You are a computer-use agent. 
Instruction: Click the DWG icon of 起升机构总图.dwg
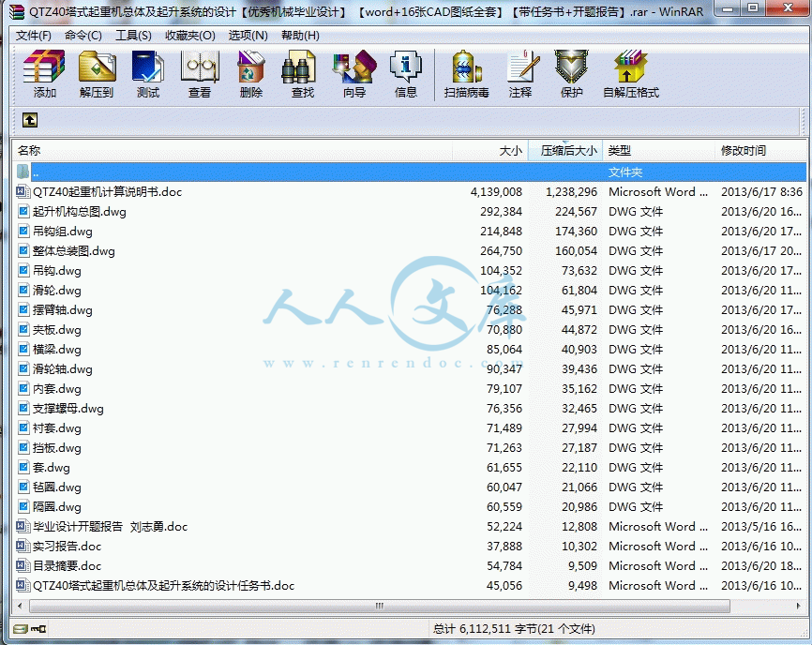coord(23,212)
